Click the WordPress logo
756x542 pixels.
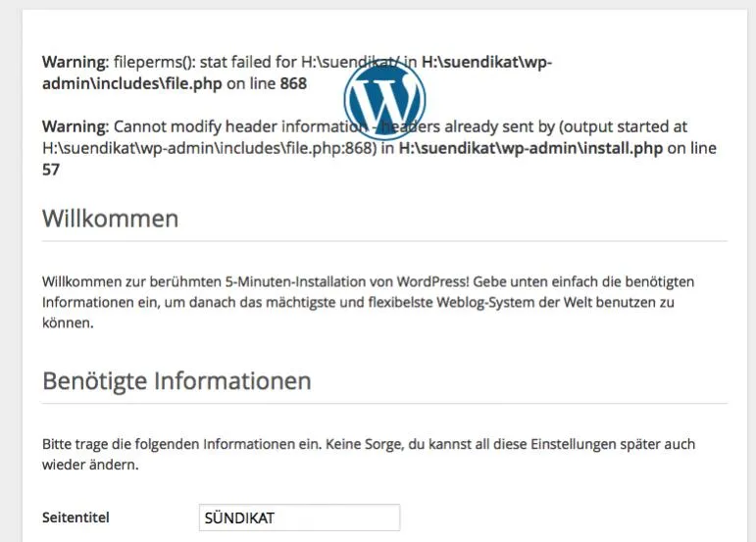(x=384, y=99)
